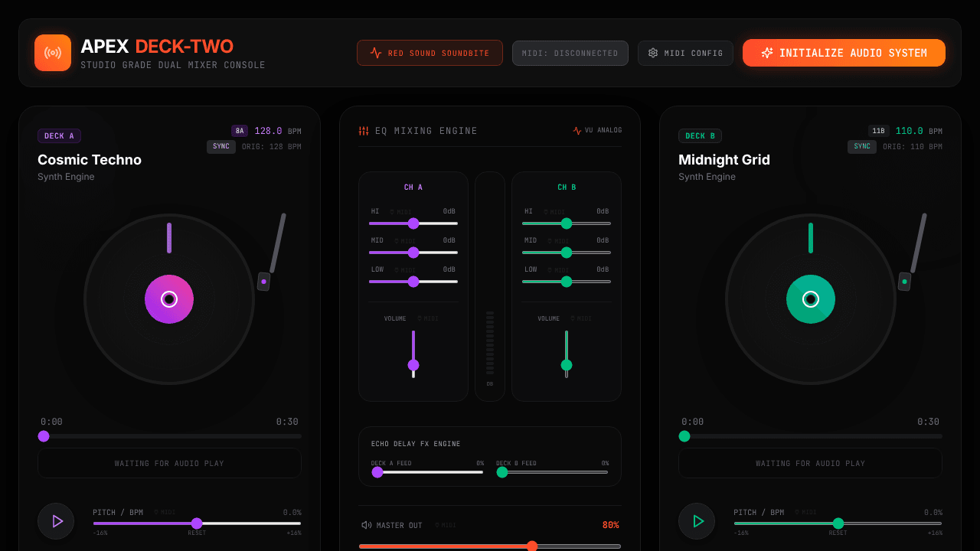This screenshot has height=551, width=980.
Task: Click CH A MID EQ slider handle
Action: click(413, 253)
